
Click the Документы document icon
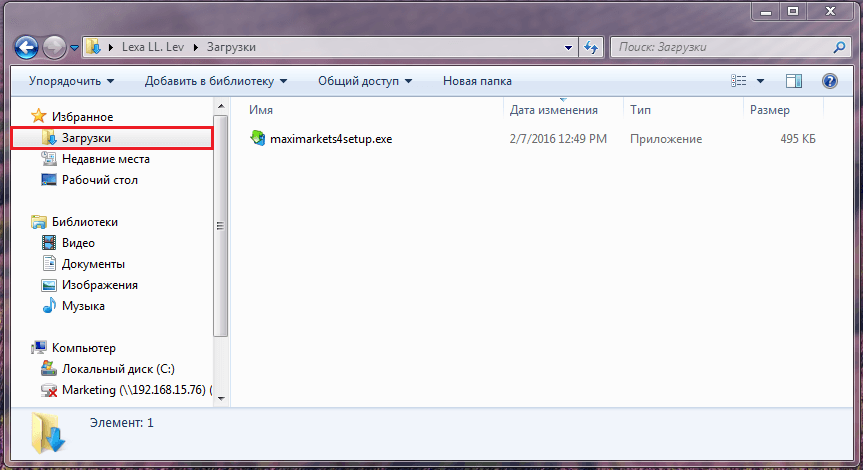point(49,264)
